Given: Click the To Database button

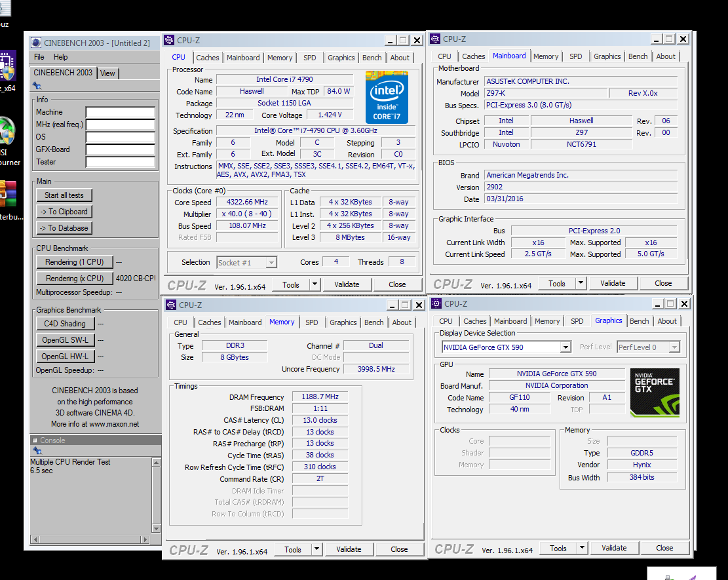Looking at the screenshot, I should coord(64,228).
